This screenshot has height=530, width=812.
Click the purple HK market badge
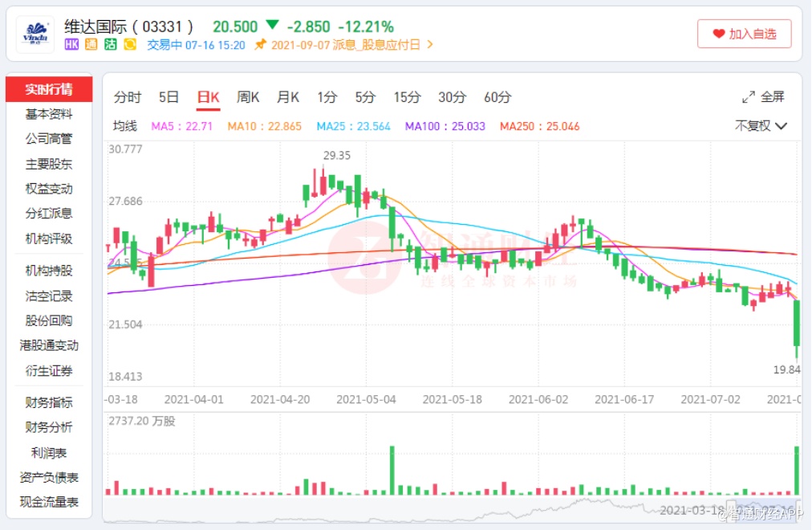pyautogui.click(x=71, y=45)
